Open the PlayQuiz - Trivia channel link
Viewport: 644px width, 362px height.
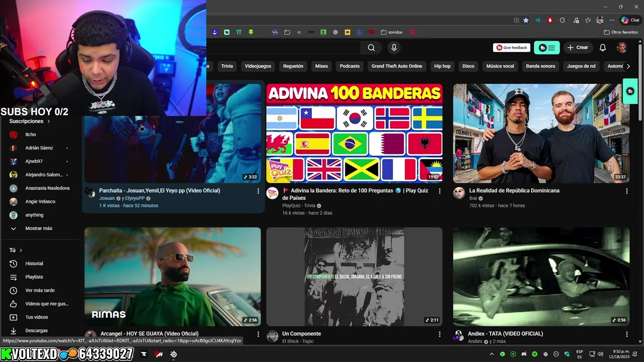[x=298, y=206]
